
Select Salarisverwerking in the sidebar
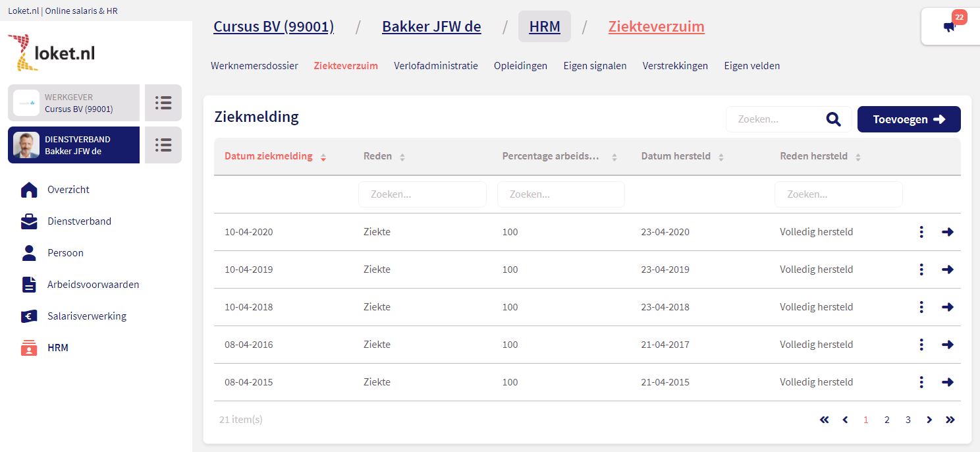(86, 316)
